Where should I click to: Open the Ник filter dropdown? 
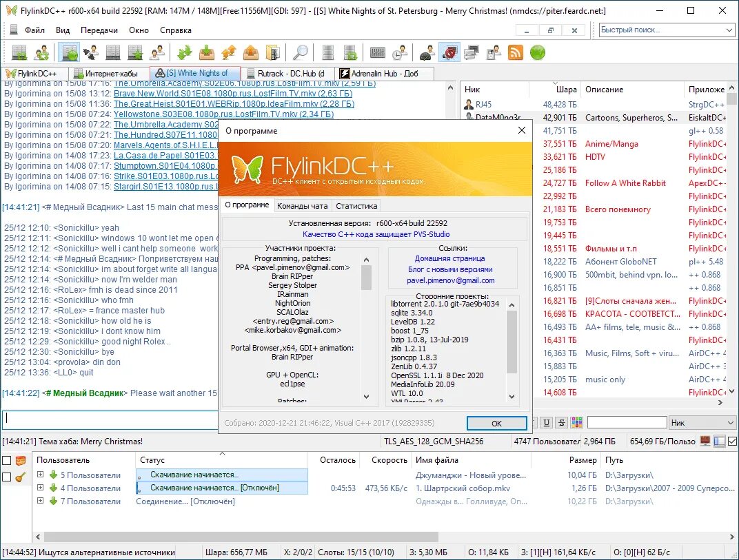pyautogui.click(x=702, y=422)
